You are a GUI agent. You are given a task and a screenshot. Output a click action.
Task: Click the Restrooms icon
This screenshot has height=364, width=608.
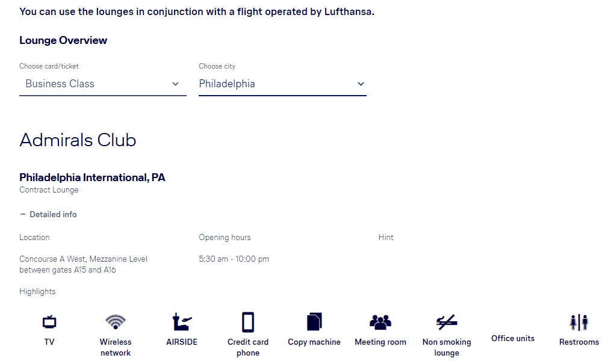click(x=579, y=322)
